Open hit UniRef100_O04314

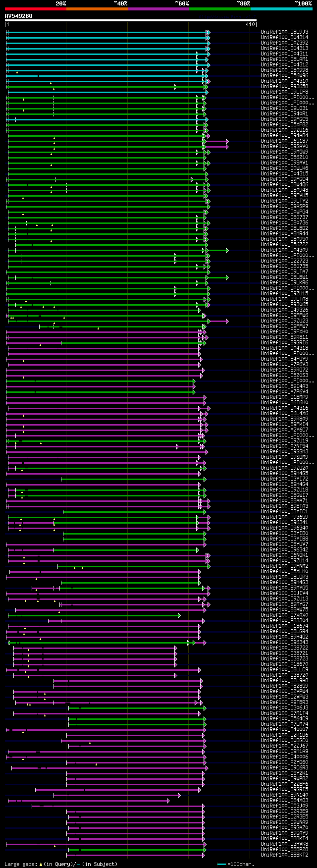[284, 37]
